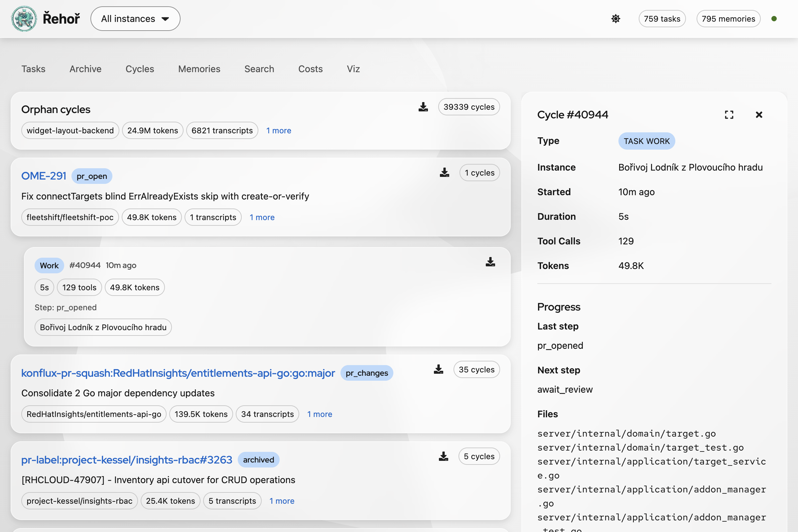Click the project-kessel/insights-rbac tag
Viewport: 798px width, 532px height.
79,501
